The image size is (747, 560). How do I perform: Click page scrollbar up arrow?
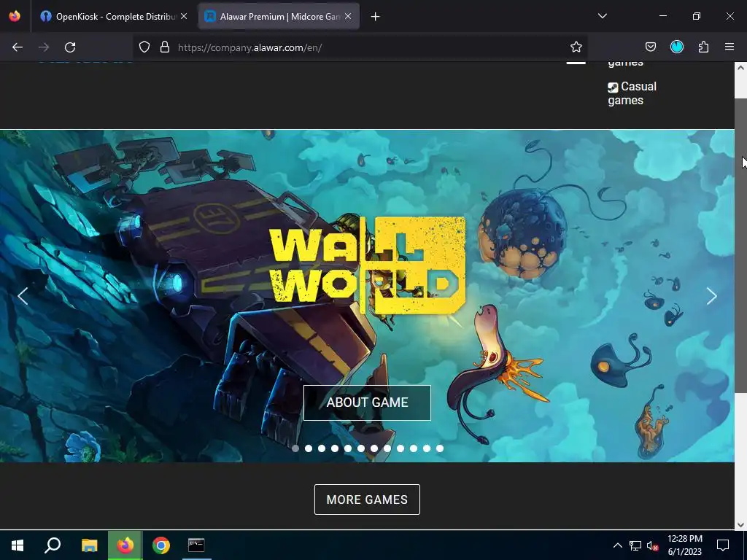tap(740, 68)
